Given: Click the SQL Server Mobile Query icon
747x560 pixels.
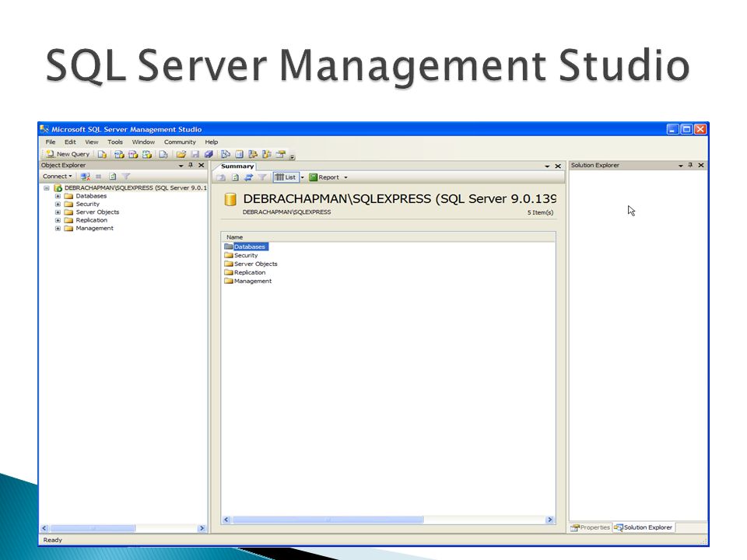Looking at the screenshot, I should tap(163, 154).
